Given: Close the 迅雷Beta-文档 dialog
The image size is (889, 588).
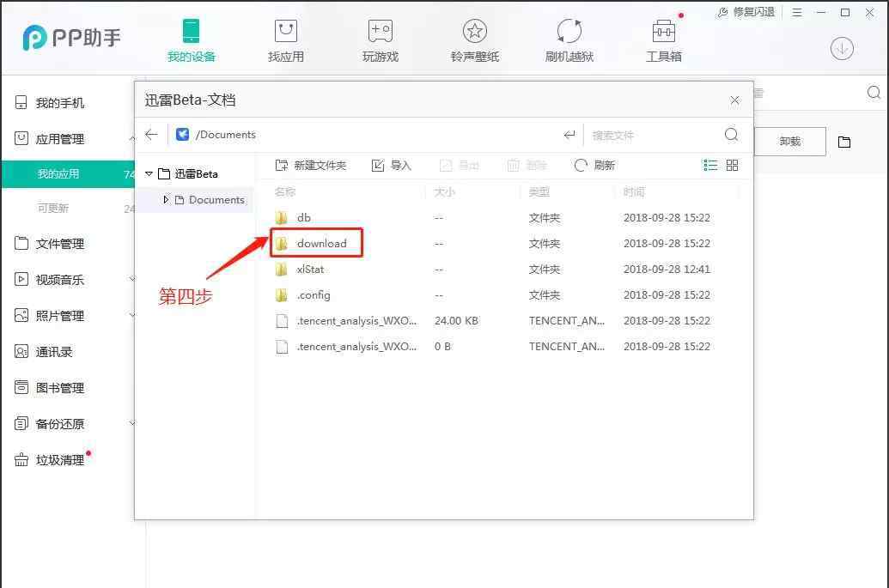Looking at the screenshot, I should point(734,100).
